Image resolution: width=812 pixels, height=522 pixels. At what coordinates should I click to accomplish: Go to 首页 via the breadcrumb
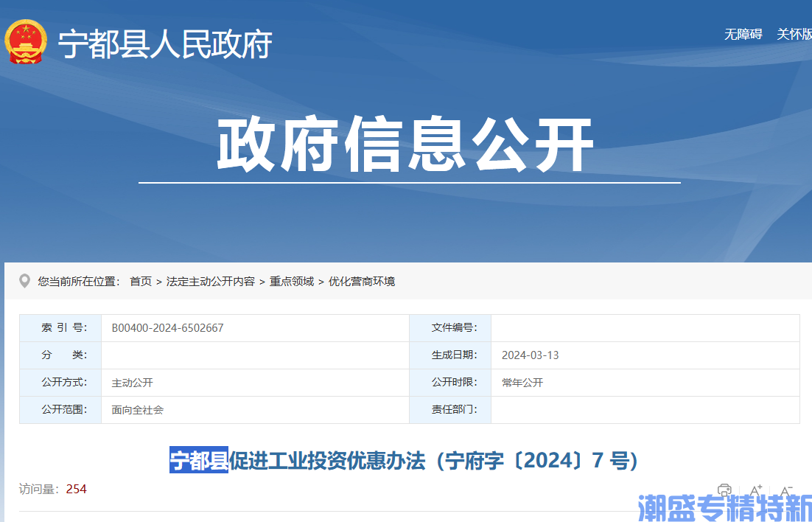pos(140,281)
